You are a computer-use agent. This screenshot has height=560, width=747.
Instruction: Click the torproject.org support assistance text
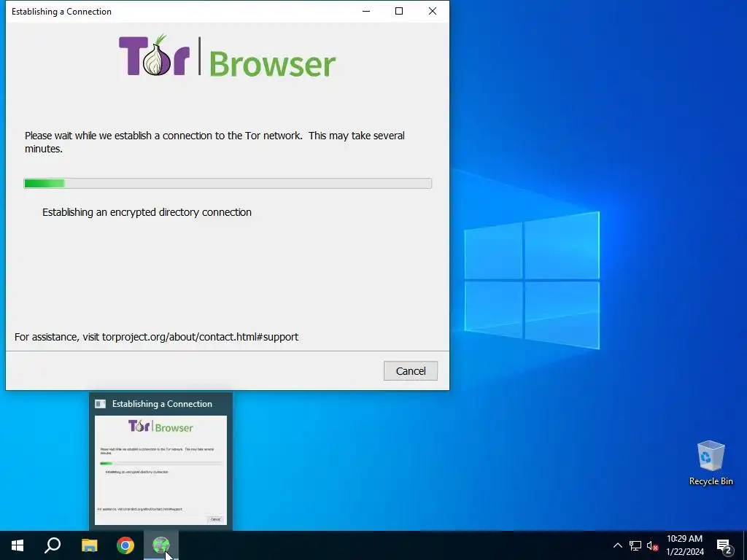156,337
